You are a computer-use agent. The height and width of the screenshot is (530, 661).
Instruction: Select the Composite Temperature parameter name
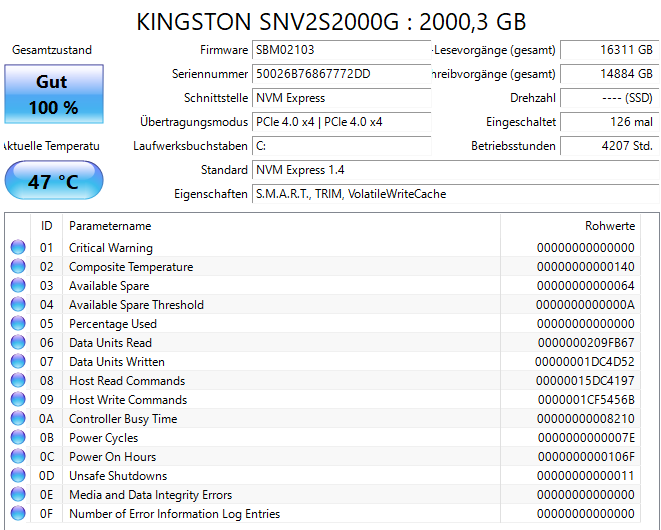(x=131, y=267)
